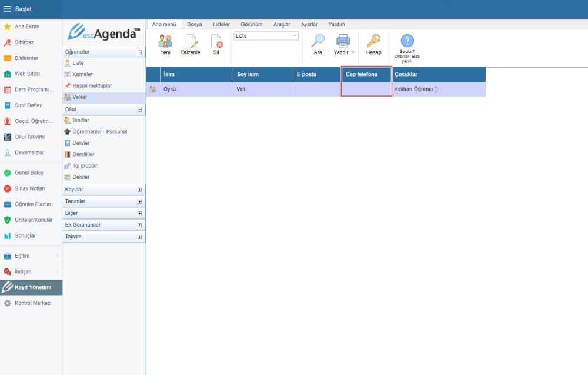Open Sonuçlar chart icon
Image resolution: width=588 pixels, height=375 pixels.
point(7,235)
